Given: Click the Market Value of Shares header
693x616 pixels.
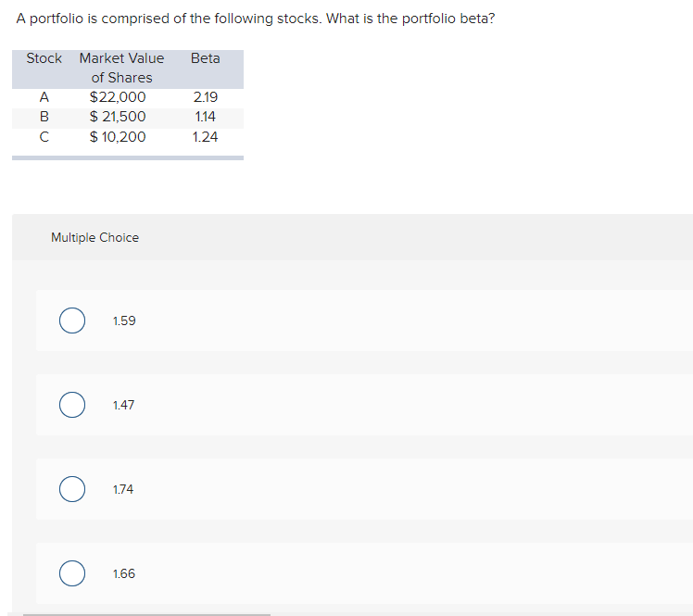Looking at the screenshot, I should coord(121,68).
